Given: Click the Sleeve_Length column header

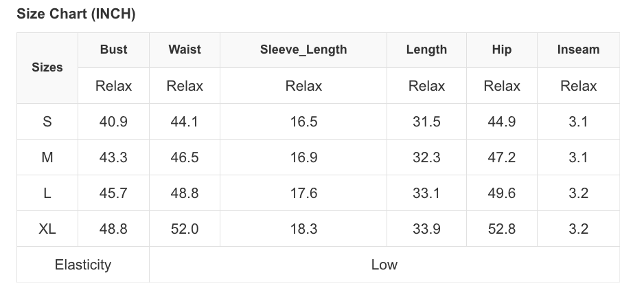Looking at the screenshot, I should coord(303,49).
